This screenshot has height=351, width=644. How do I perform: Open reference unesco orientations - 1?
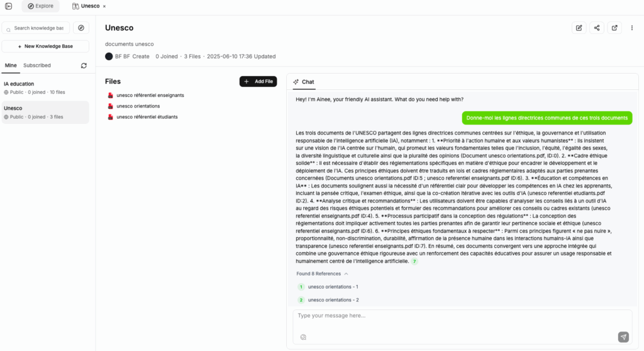pyautogui.click(x=333, y=287)
